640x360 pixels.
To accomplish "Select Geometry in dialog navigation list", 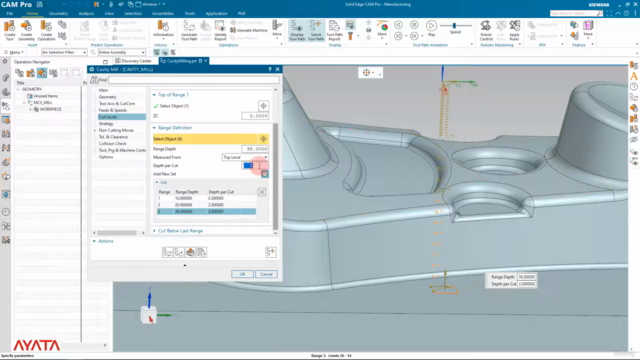I will (108, 97).
